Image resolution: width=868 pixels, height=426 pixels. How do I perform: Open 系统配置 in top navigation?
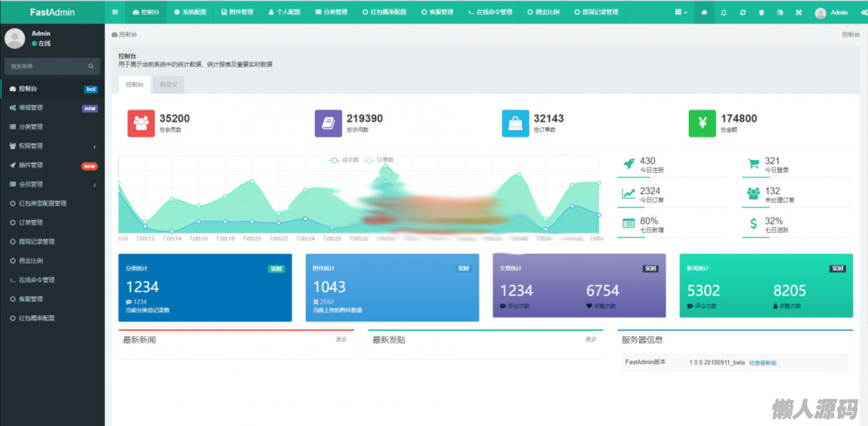(190, 12)
